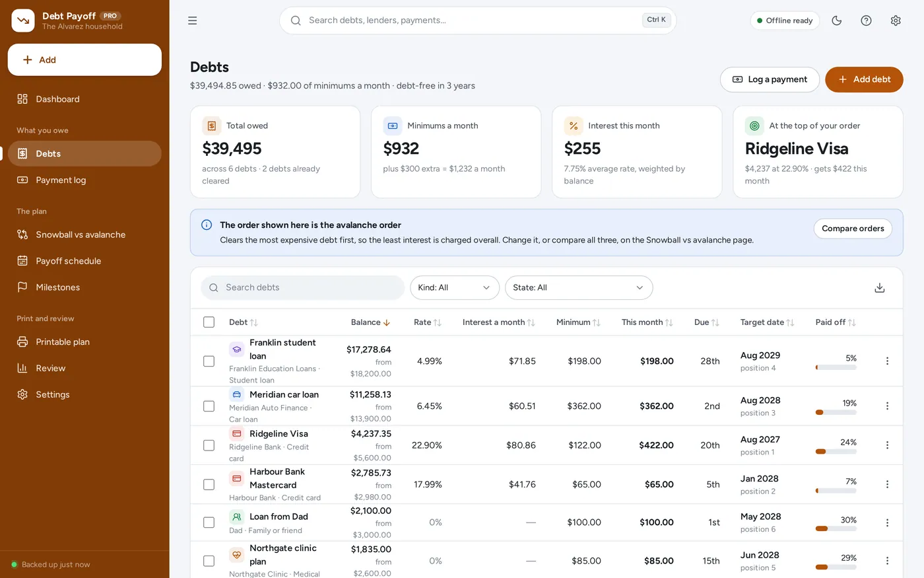Click the target icon on the top-of-order card

coord(754,126)
